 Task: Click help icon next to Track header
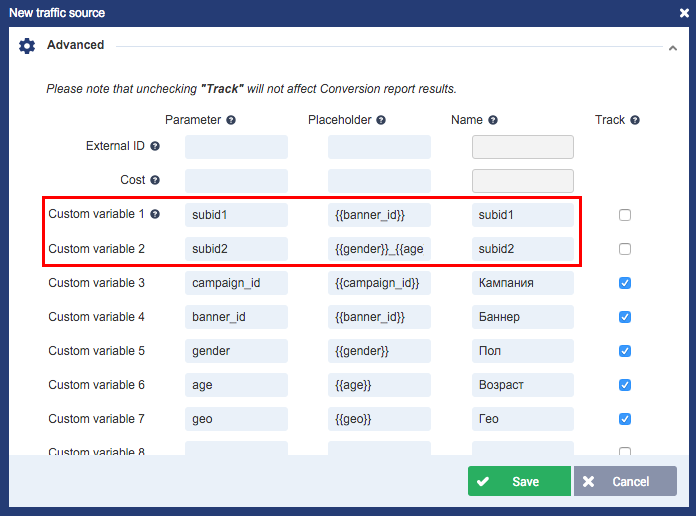click(635, 120)
